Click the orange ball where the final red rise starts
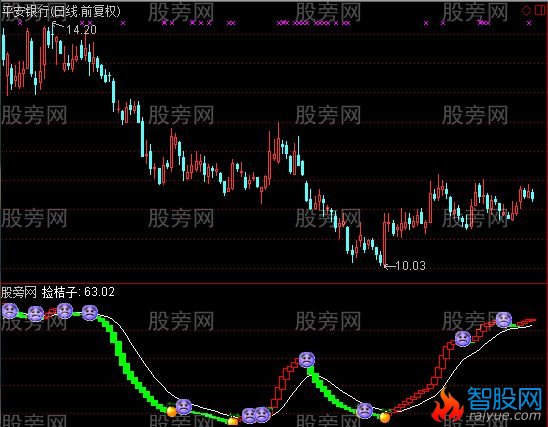This screenshot has height=427, width=548. 385,417
